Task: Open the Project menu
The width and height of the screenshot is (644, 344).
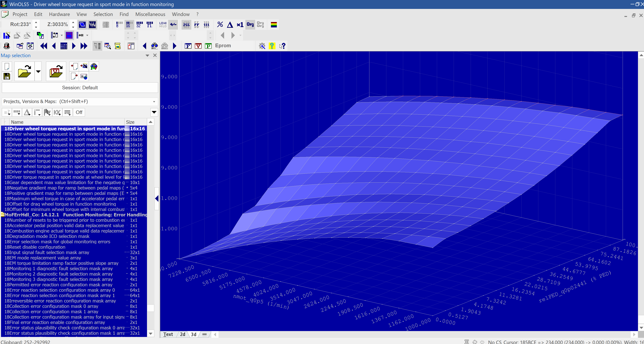Action: pos(20,14)
